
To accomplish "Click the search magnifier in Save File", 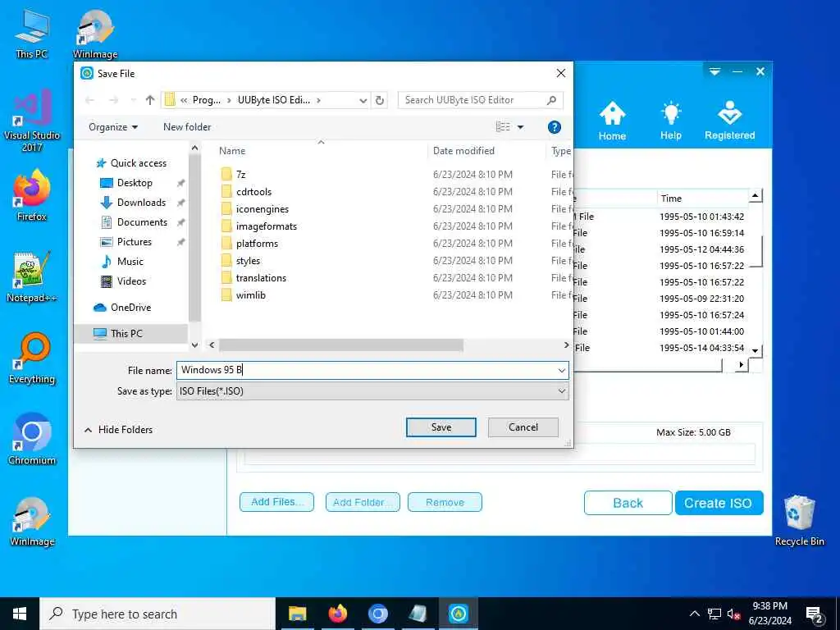I will 551,99.
